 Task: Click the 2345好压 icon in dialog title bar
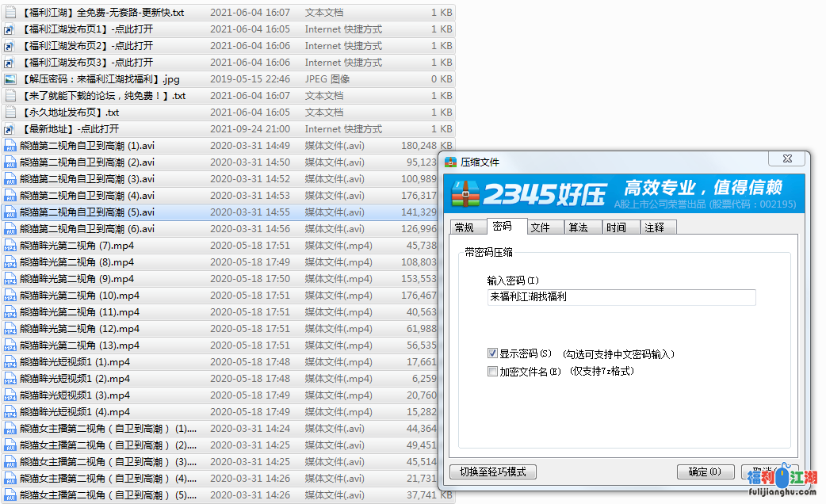[x=451, y=162]
